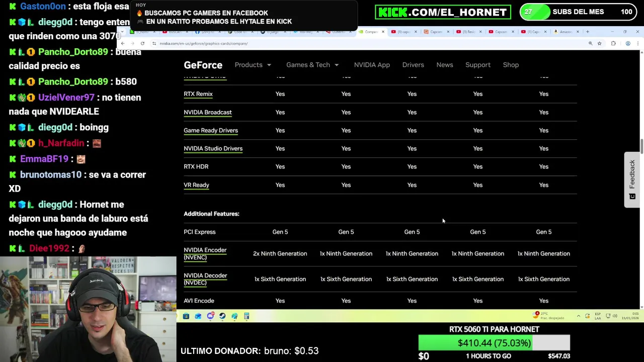Screen dimensions: 644x362
Task: Follow the VR Ready link
Action: [196, 185]
